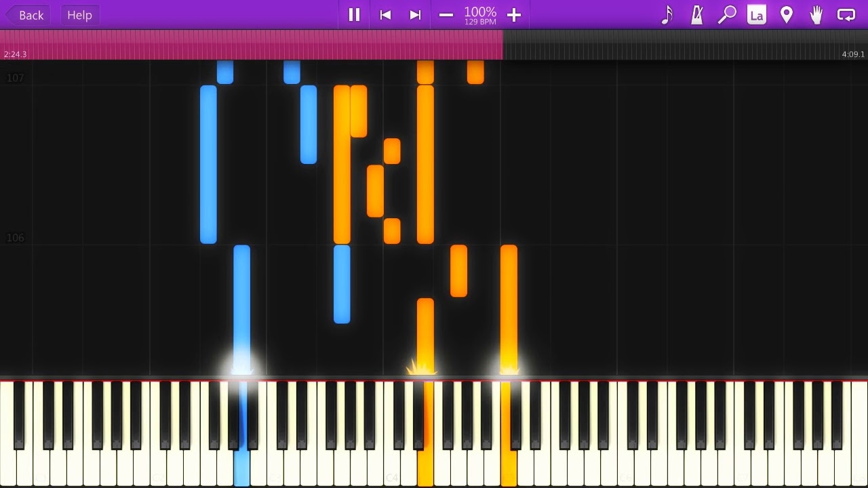Toggle the loop icon
Screen dimensions: 868x488
[x=846, y=15]
